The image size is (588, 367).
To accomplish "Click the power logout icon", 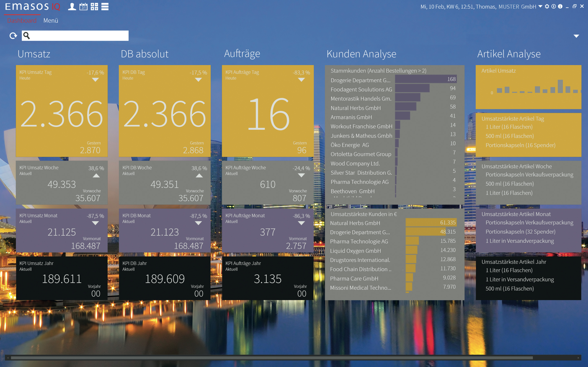I will 554,7.
